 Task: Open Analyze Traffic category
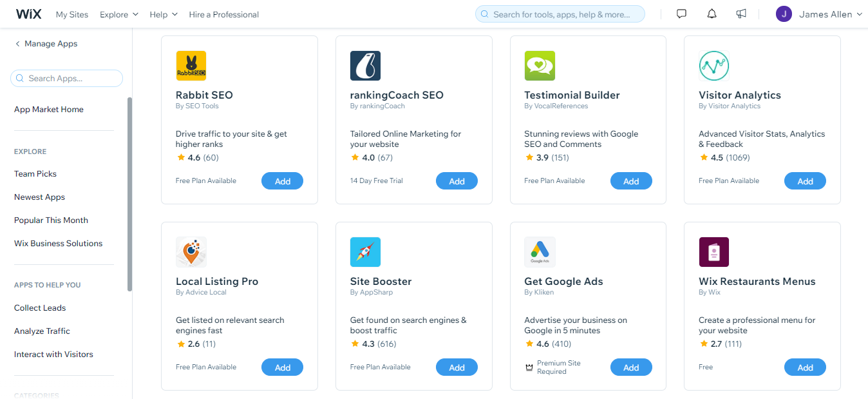(x=42, y=331)
